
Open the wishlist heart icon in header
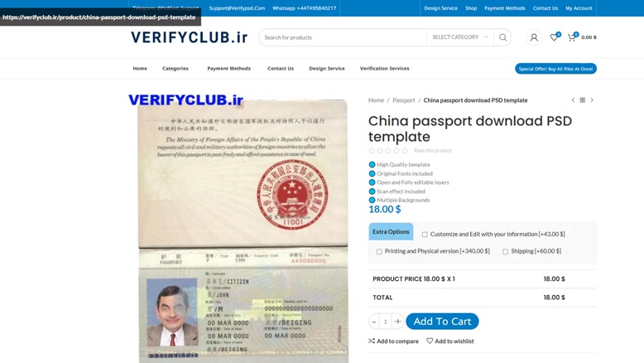(x=554, y=37)
